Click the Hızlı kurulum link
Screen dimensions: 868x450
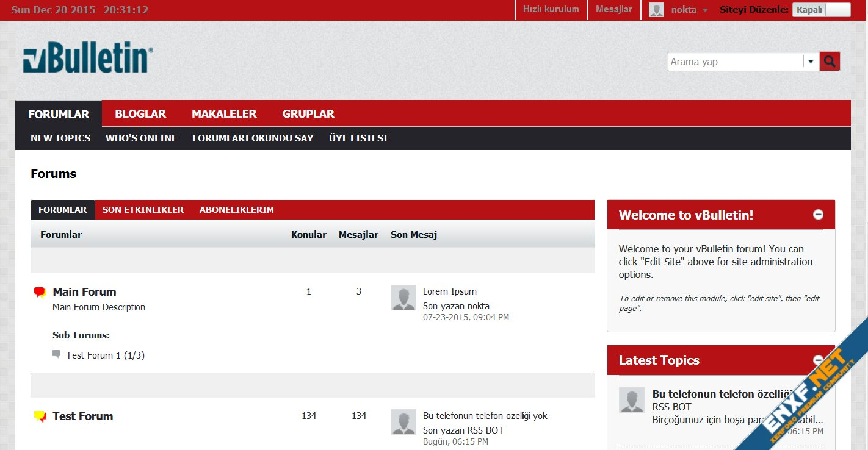click(551, 9)
